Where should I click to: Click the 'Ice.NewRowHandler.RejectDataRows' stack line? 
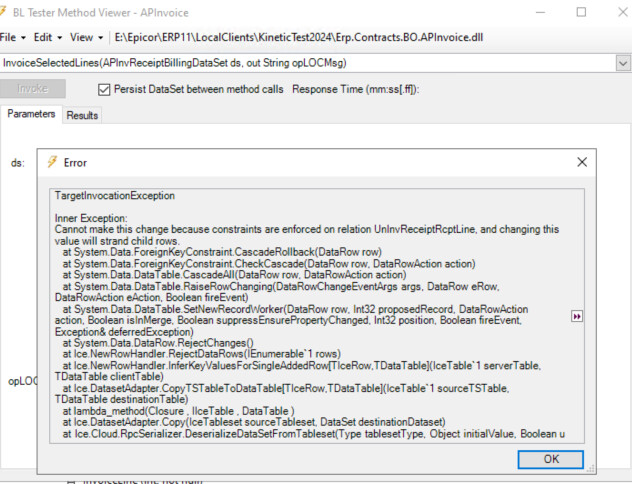[202, 354]
